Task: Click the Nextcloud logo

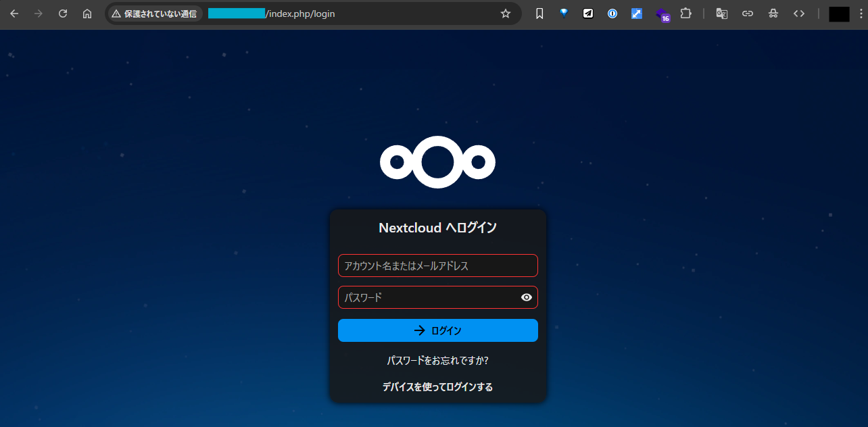Action: [438, 162]
